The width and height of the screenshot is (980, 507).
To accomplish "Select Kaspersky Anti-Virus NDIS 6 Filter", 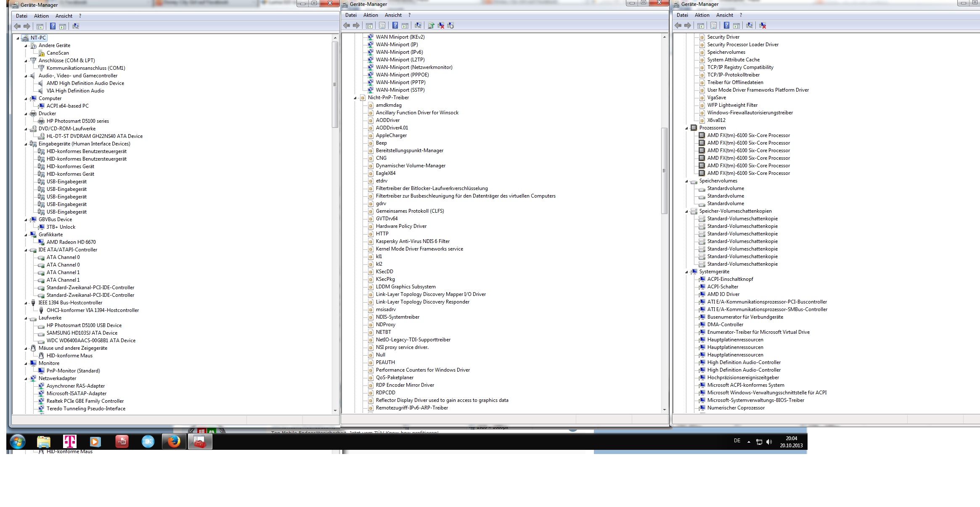I will pos(413,241).
